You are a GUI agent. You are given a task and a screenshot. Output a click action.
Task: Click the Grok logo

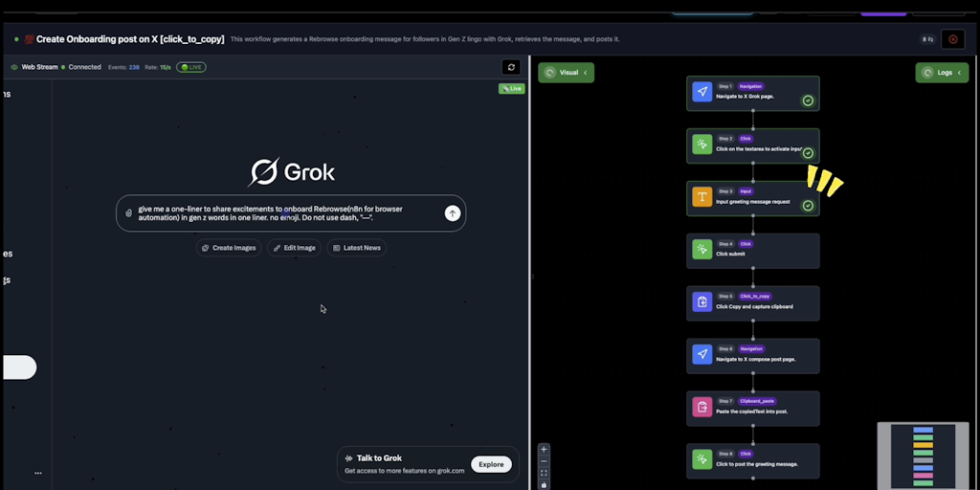[x=292, y=172]
